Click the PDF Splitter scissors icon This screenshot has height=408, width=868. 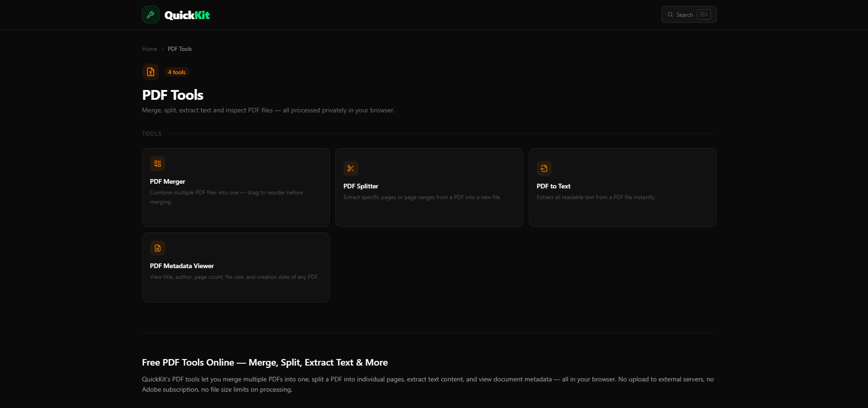[351, 168]
